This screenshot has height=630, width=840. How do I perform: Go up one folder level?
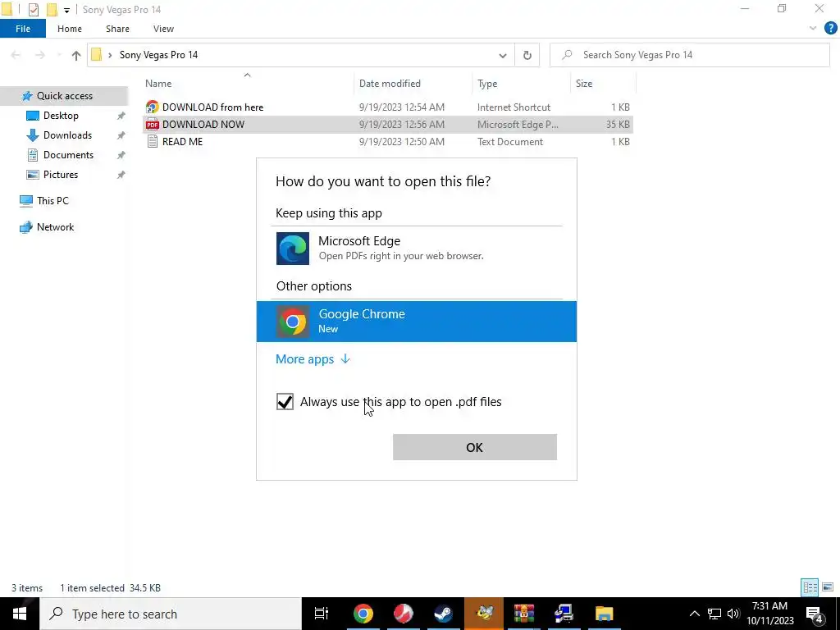pyautogui.click(x=76, y=55)
